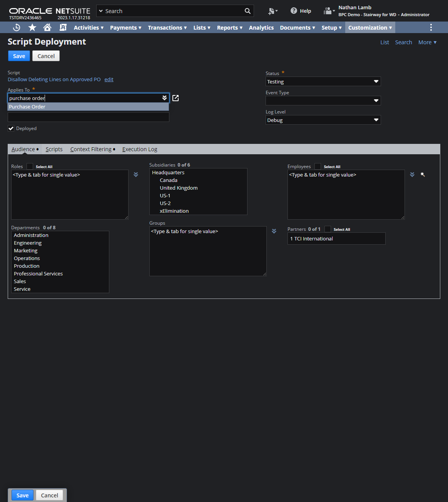Switch to the Scripts subtab

[x=54, y=149]
